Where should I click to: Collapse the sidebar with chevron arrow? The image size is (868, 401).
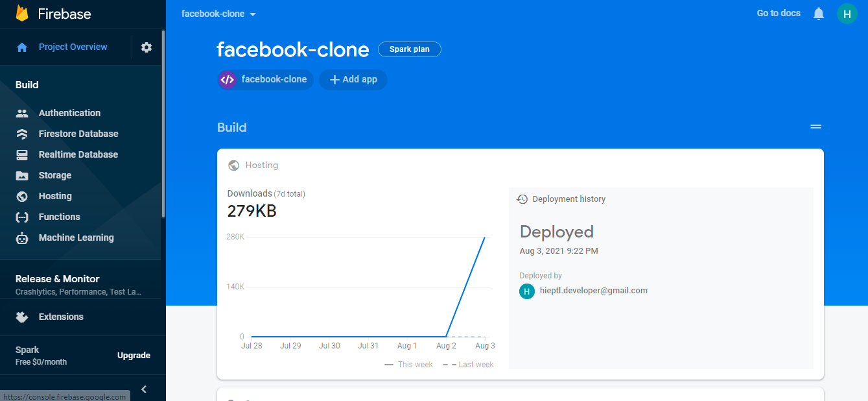tap(144, 389)
